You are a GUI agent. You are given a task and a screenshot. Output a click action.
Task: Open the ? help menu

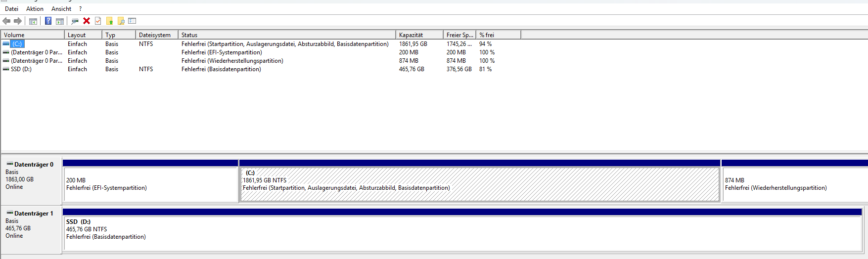[x=81, y=9]
